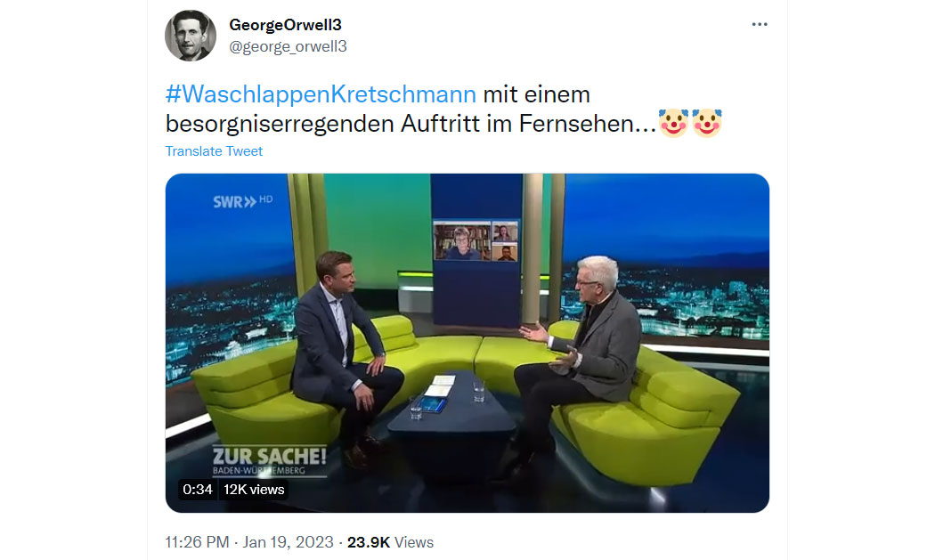Open the #WaschlappenKretschmann hashtag
Screen dimensions: 935x560
click(321, 94)
